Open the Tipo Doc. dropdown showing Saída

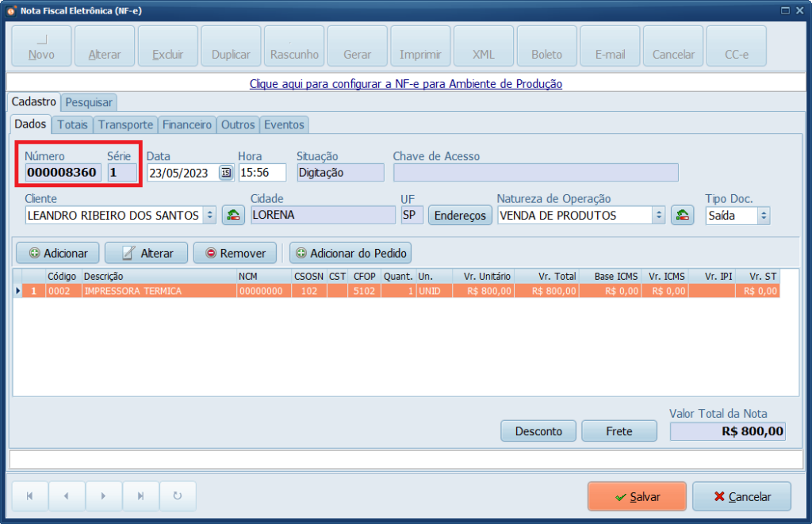(x=763, y=215)
